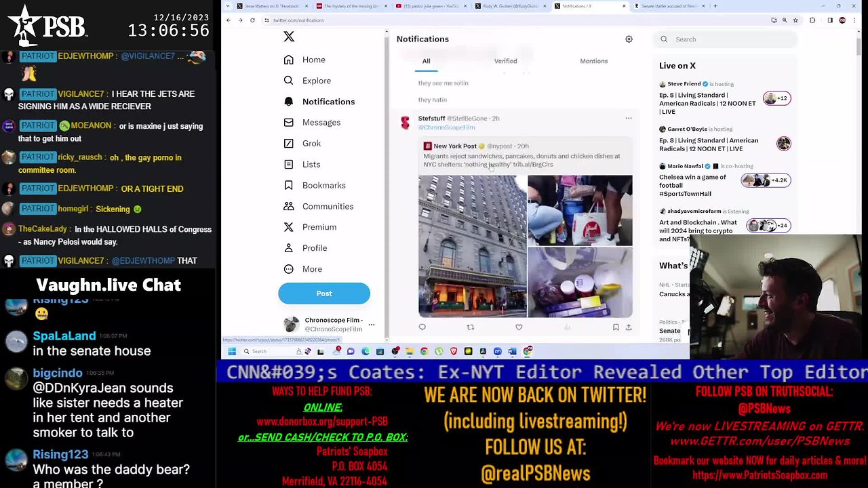Join Garret O'Boyle's live space
Viewport: 868px width, 488px height.
pyautogui.click(x=724, y=140)
